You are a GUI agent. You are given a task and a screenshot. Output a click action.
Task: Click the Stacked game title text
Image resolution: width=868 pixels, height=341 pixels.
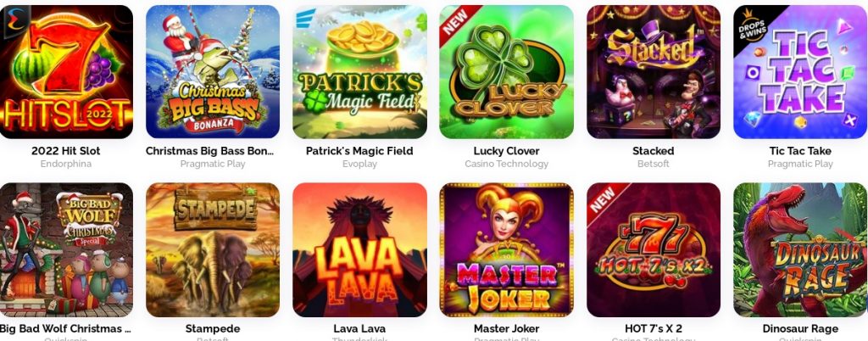(654, 151)
